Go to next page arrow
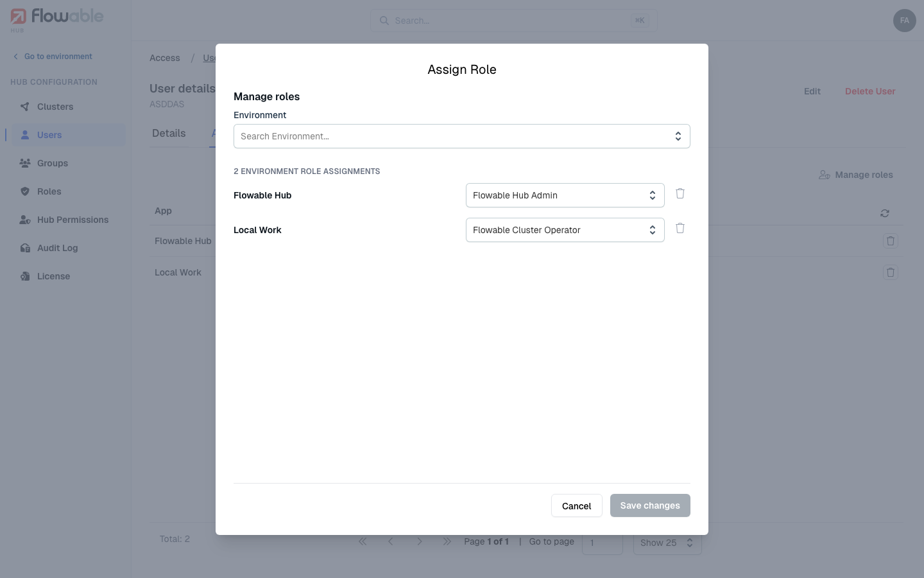The height and width of the screenshot is (578, 924). pos(419,541)
